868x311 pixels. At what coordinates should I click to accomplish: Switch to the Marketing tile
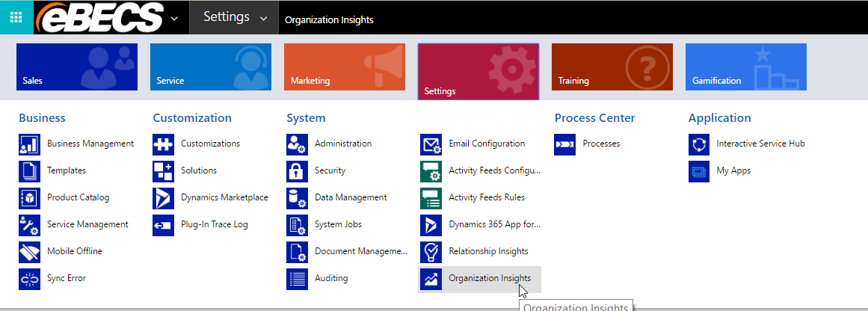click(345, 67)
